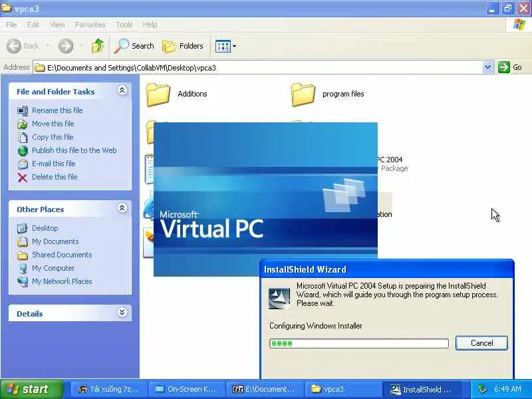Open Desktop in Other Places
This screenshot has width=532, height=399.
tap(45, 228)
